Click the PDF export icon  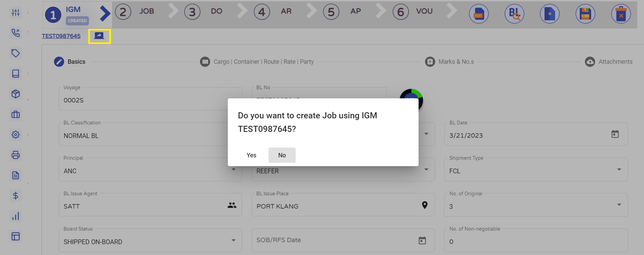[479, 14]
